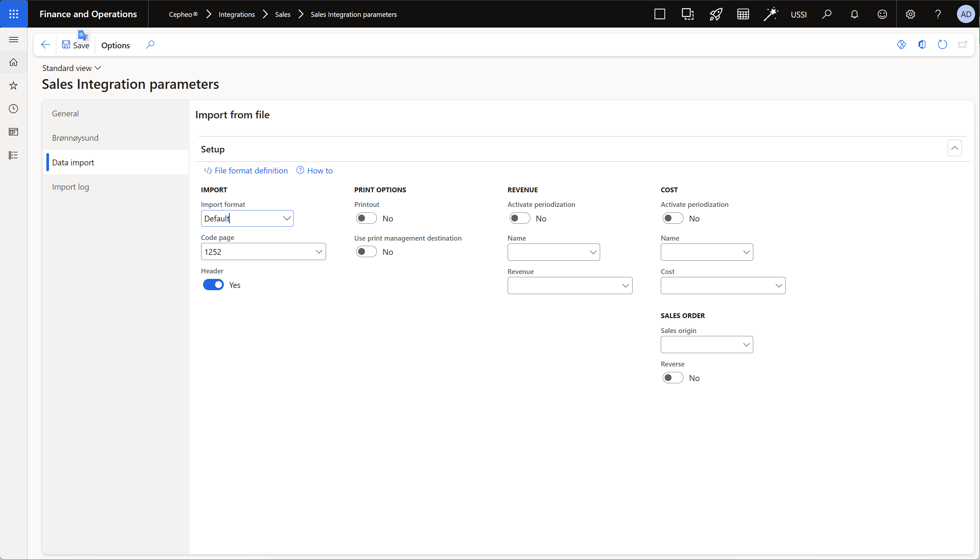Open the Recent clock icon in sidebar
The image size is (980, 560).
point(14,109)
